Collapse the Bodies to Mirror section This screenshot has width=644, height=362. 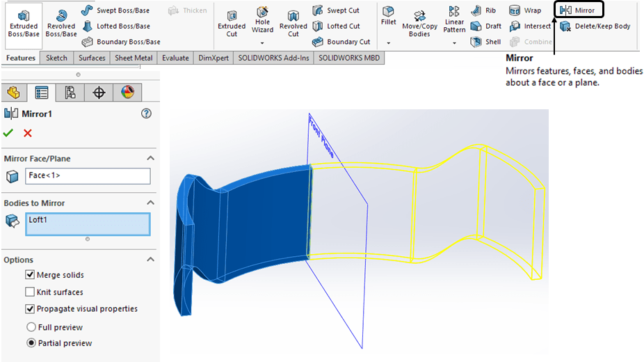click(x=151, y=203)
